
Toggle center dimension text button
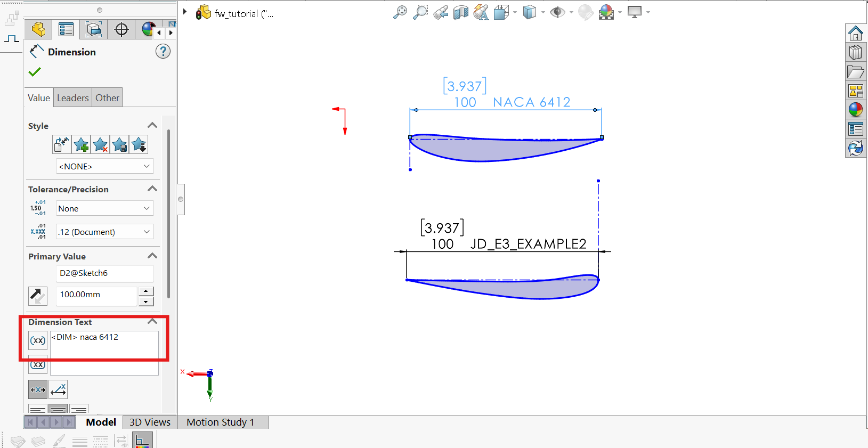coord(38,389)
